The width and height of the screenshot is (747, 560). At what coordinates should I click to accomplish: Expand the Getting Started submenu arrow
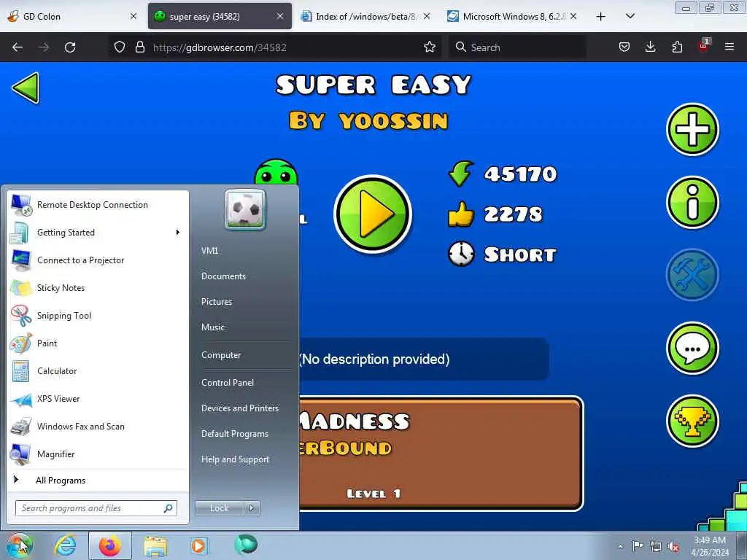click(178, 233)
